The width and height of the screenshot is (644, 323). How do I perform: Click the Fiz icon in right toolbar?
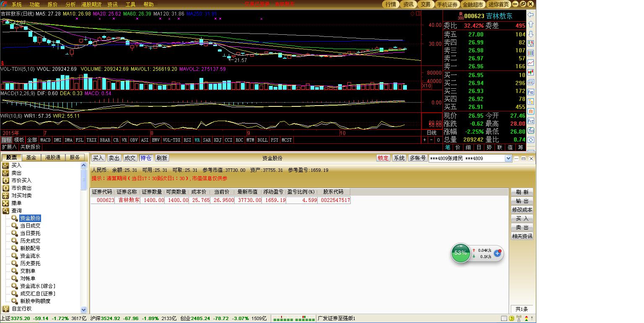(531, 121)
